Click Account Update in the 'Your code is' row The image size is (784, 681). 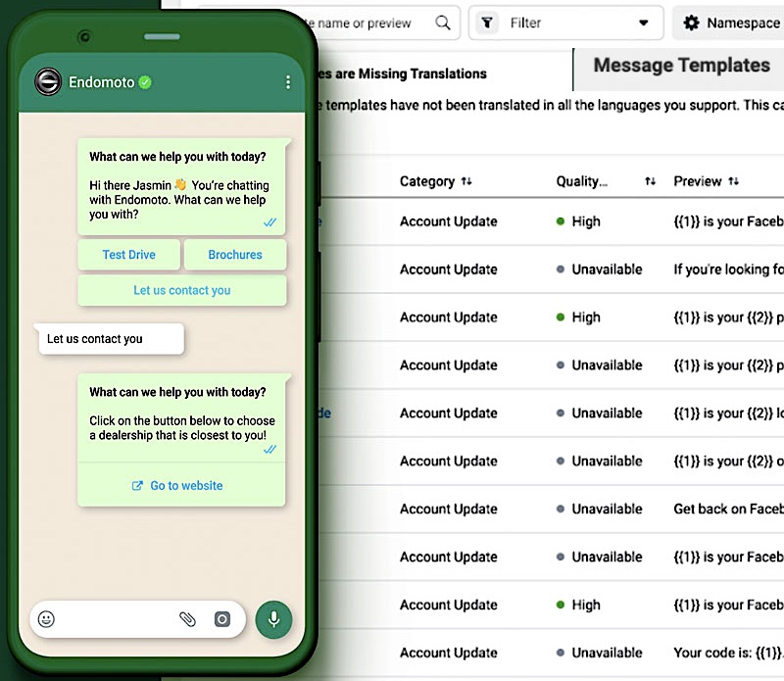pyautogui.click(x=449, y=653)
